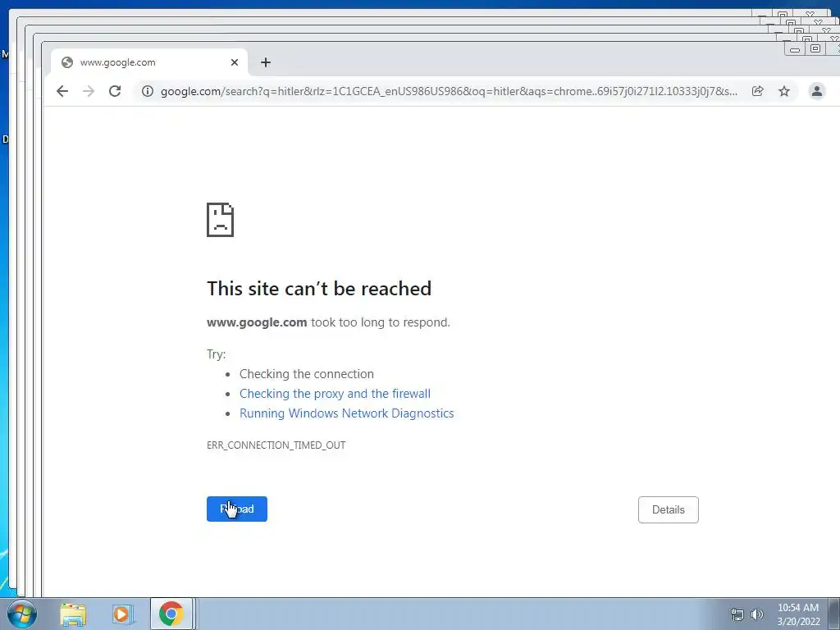This screenshot has width=840, height=630.
Task: Minimize the front Chrome window
Action: [x=795, y=49]
